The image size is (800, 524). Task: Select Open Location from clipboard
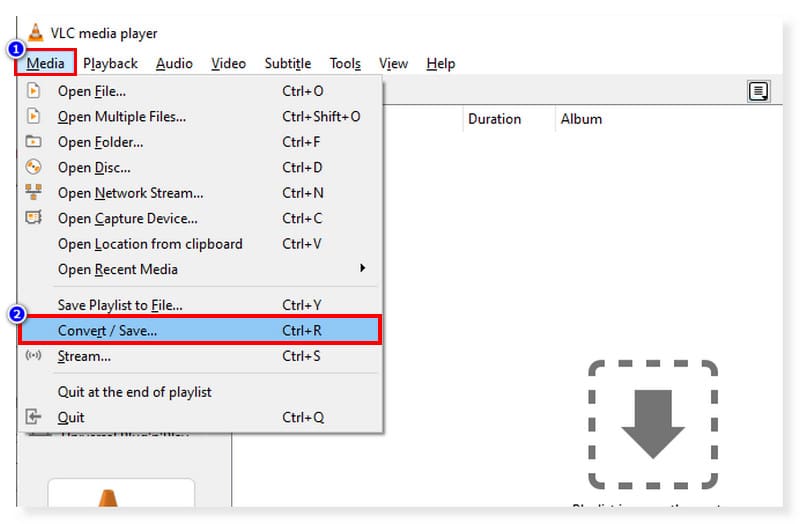pos(150,243)
